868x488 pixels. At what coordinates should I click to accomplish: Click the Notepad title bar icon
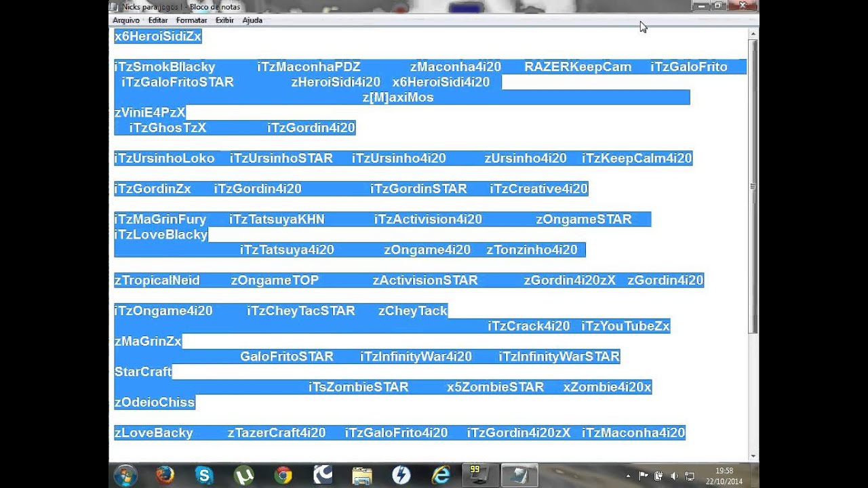click(x=115, y=6)
